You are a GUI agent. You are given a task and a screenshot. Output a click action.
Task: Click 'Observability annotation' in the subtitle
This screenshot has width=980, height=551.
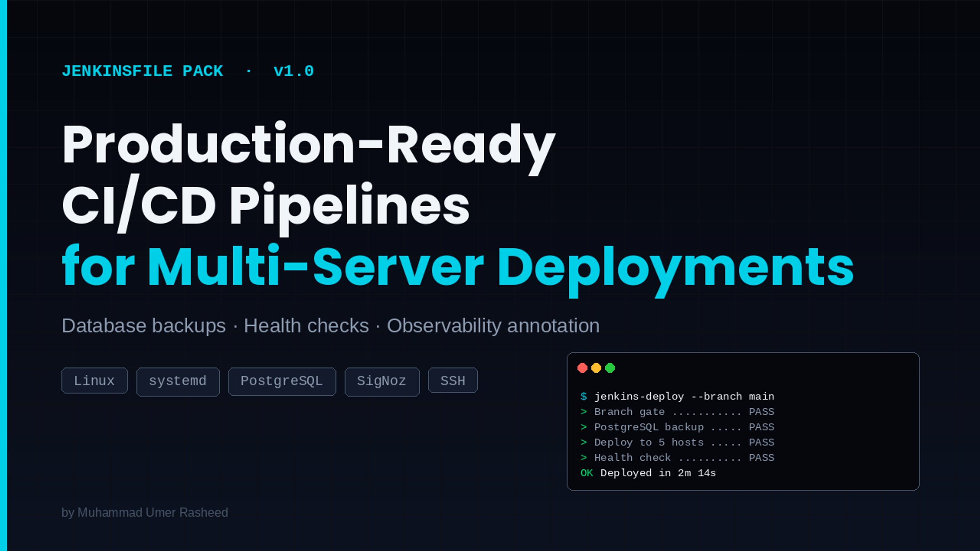[x=493, y=326]
